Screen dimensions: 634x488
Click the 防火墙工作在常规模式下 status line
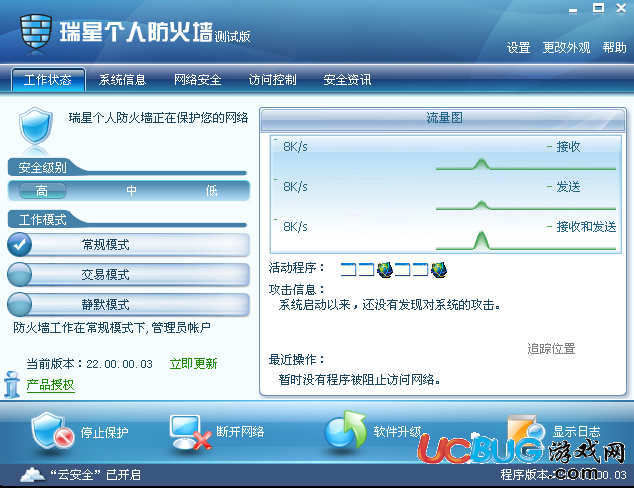112,327
